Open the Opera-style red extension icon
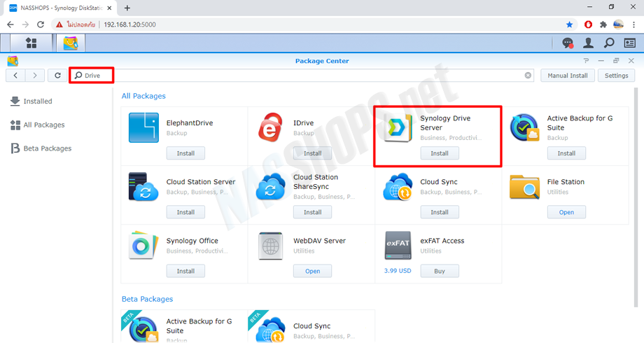Screen dimensions: 644x343 click(588, 24)
